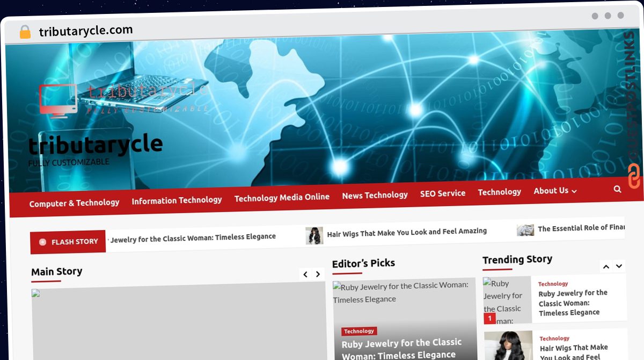Click the FULLY CUSTOMIZABLE tagline text
644x360 pixels.
pyautogui.click(x=69, y=162)
